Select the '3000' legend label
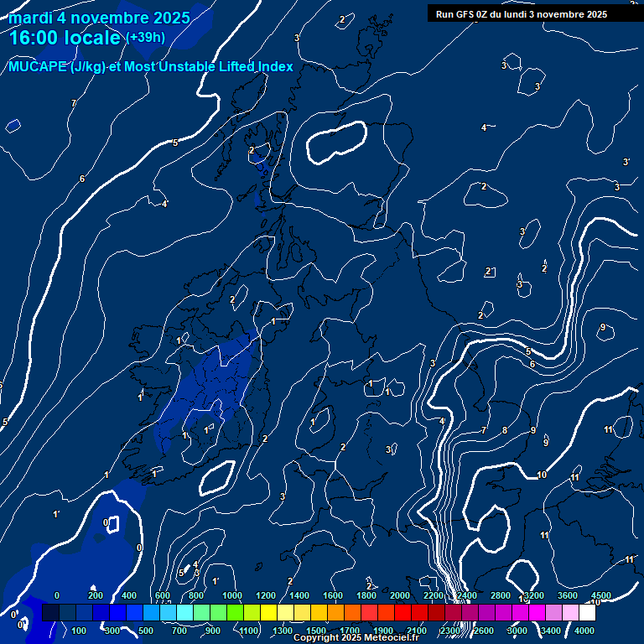The width and height of the screenshot is (644, 644). (x=517, y=631)
